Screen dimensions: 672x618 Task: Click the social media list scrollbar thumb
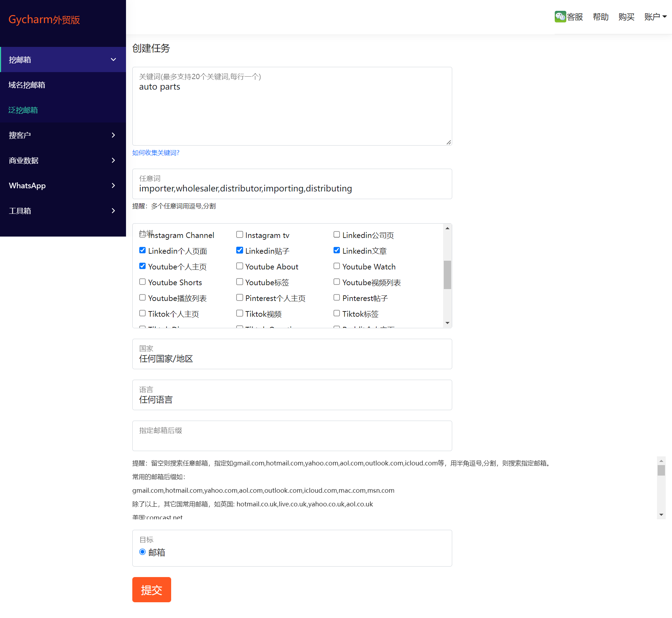[x=447, y=275]
